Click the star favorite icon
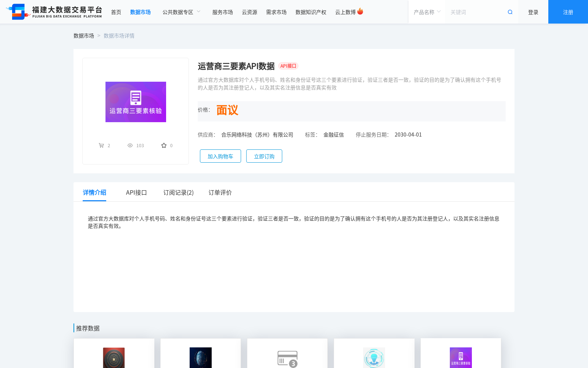The width and height of the screenshot is (588, 368). 164,145
